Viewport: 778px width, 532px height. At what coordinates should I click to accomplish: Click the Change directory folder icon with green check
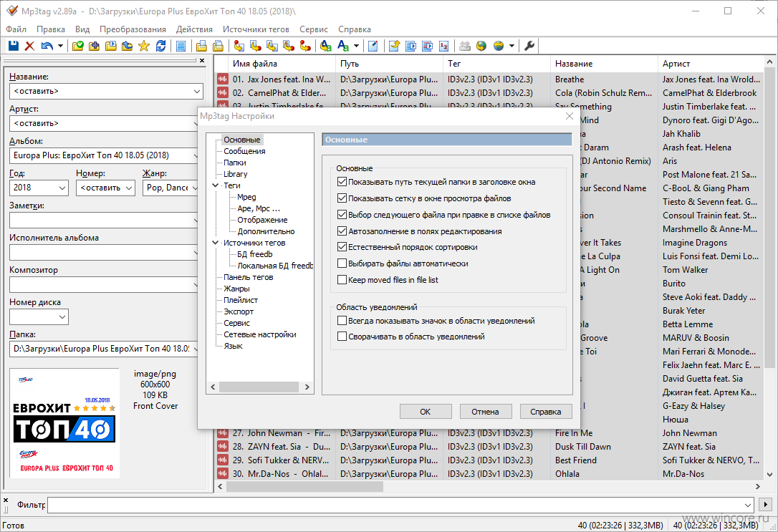pyautogui.click(x=77, y=46)
